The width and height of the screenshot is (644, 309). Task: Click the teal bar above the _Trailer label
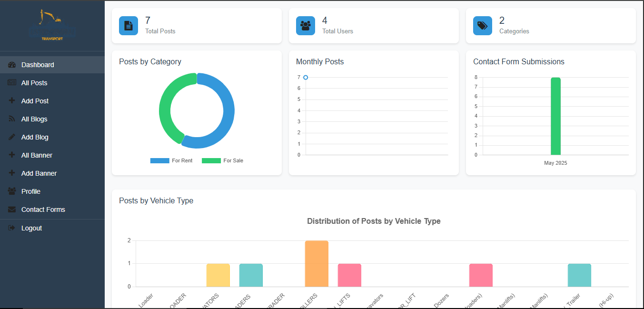(579, 275)
